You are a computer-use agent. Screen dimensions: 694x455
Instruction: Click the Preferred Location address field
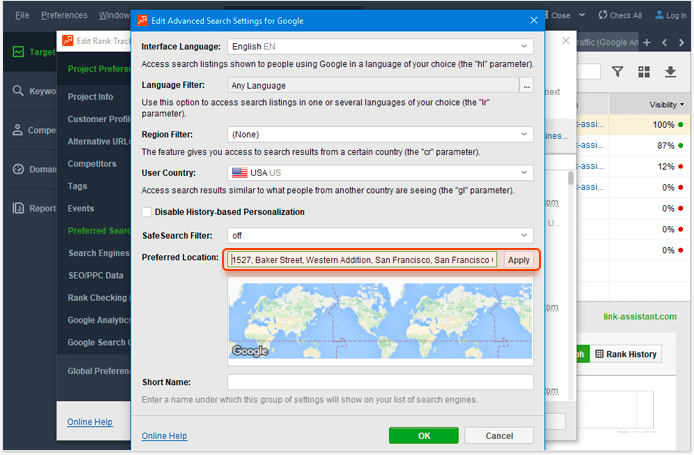(x=362, y=260)
